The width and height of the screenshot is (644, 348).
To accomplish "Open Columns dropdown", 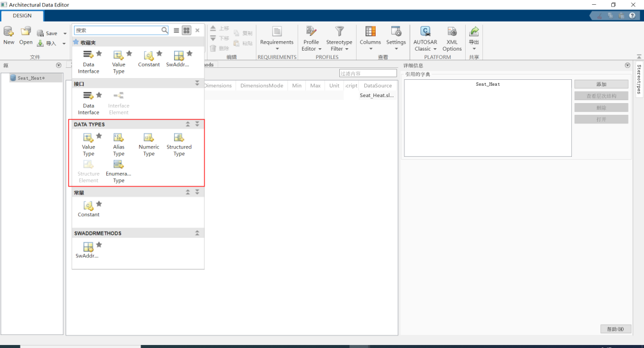I will pyautogui.click(x=370, y=38).
